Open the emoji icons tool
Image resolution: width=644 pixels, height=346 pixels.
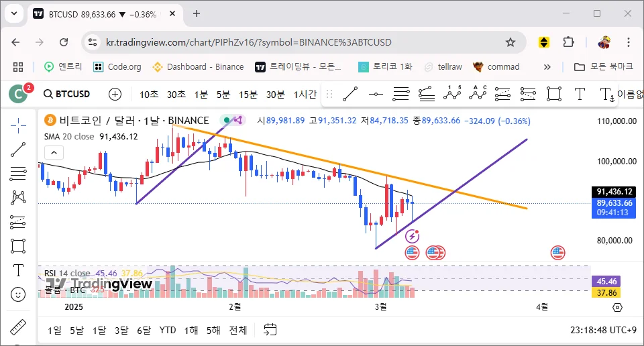pyautogui.click(x=18, y=294)
